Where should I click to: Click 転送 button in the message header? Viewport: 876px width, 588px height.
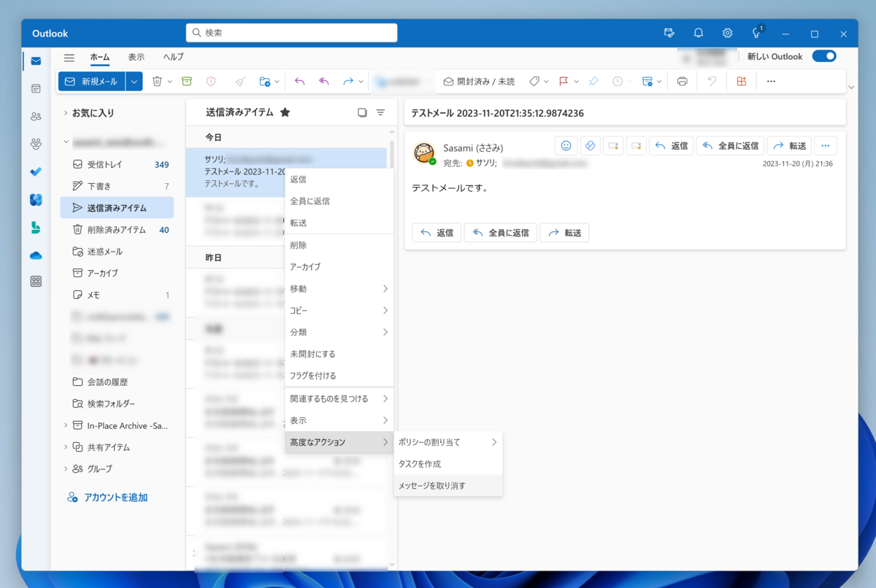[788, 146]
